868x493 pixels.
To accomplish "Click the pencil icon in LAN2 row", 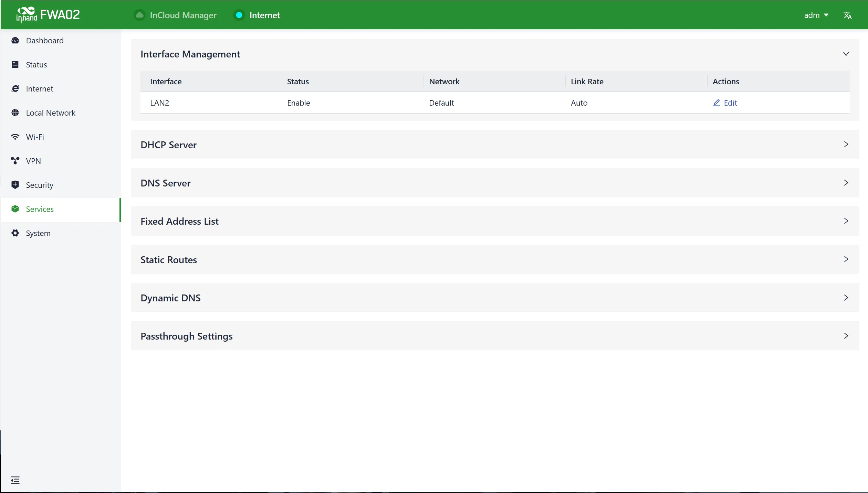I will [x=717, y=103].
